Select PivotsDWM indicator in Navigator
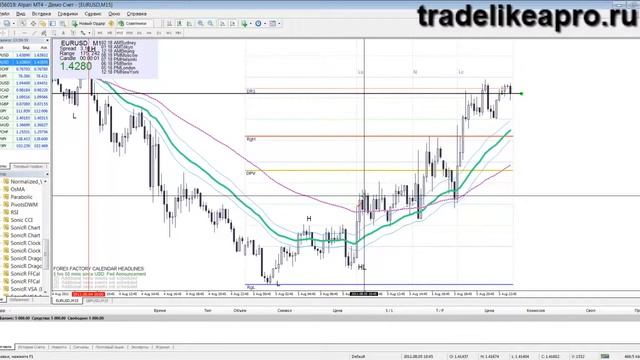Viewport: 640px width, 360px height. [24, 204]
